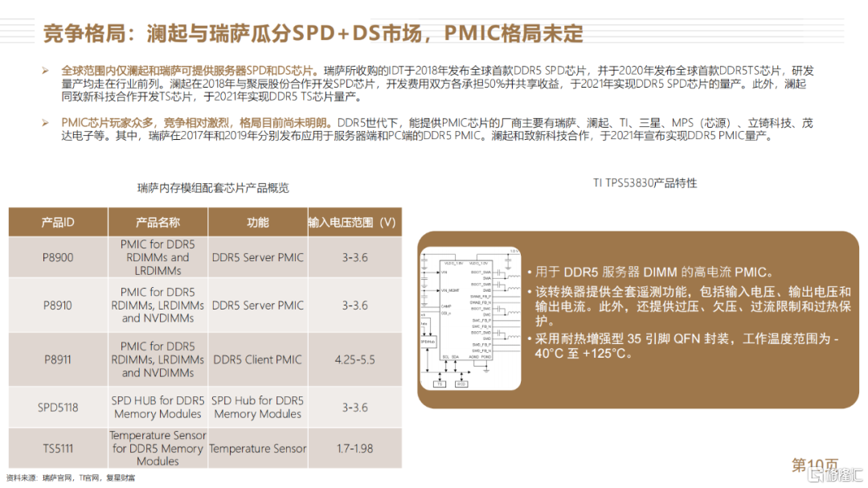Click the "1.7-1.98" voltage cell

click(355, 448)
